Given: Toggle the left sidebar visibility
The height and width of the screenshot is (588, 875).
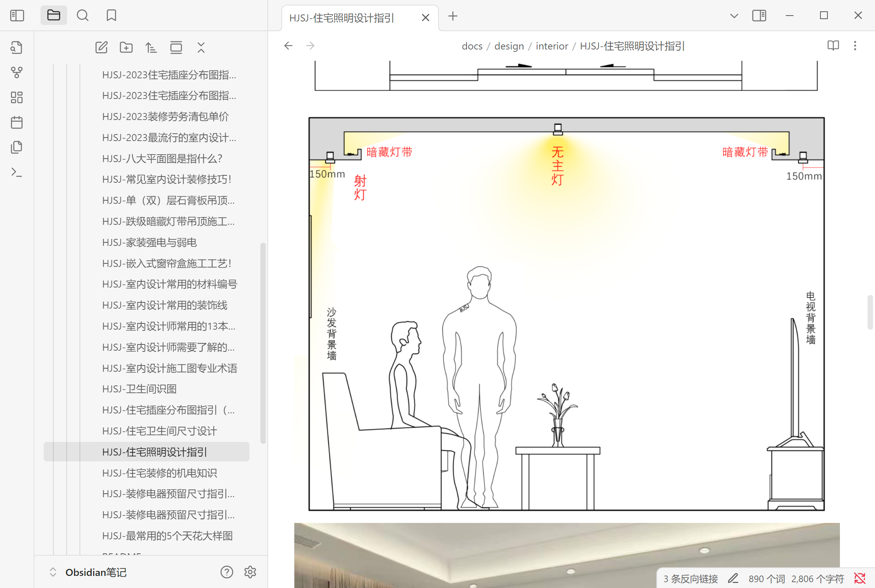Looking at the screenshot, I should pos(17,15).
